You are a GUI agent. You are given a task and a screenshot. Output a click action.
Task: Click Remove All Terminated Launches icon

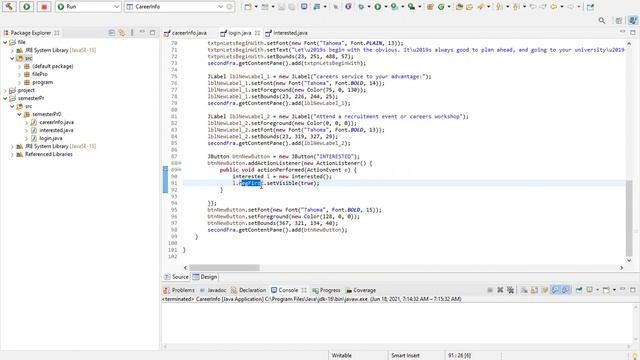click(x=510, y=290)
